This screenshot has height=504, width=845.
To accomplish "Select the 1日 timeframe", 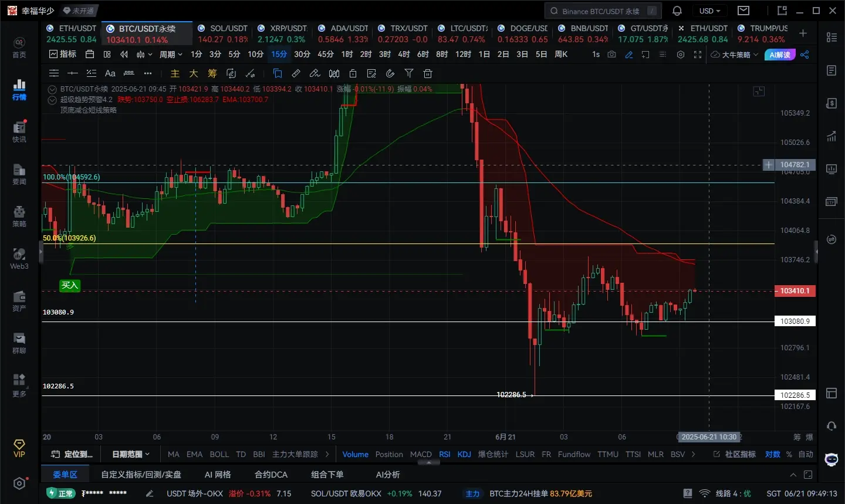I will pyautogui.click(x=484, y=55).
